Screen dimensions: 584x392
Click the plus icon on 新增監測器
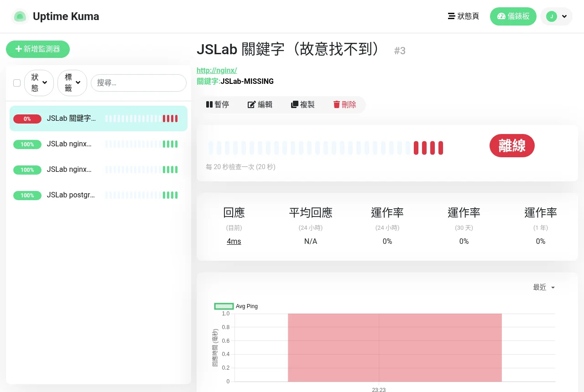point(18,49)
